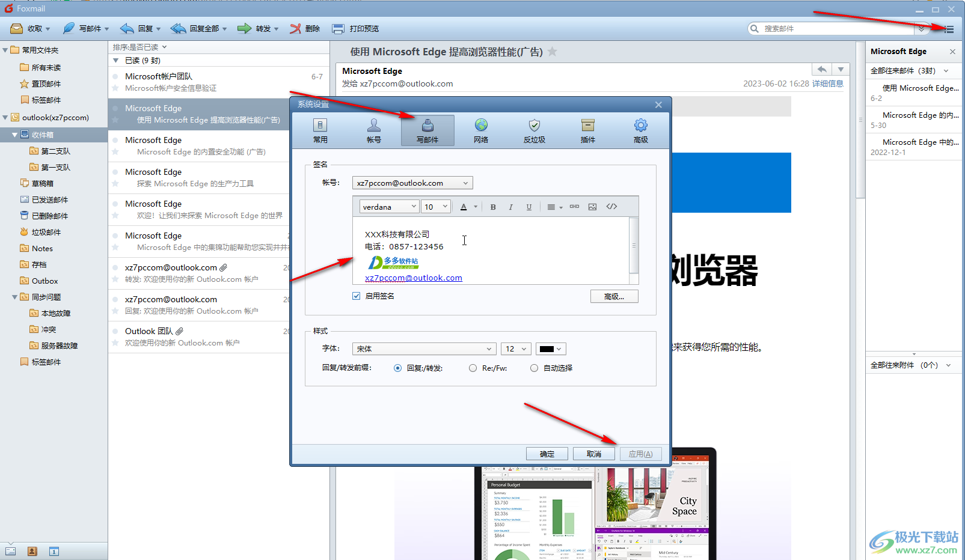Click the 确定 button
The width and height of the screenshot is (965, 560).
[547, 454]
